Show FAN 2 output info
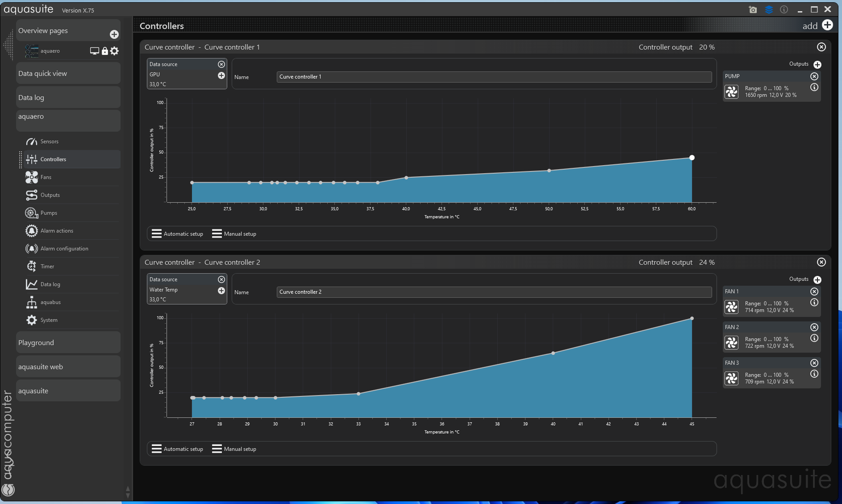Image resolution: width=842 pixels, height=504 pixels. (814, 338)
